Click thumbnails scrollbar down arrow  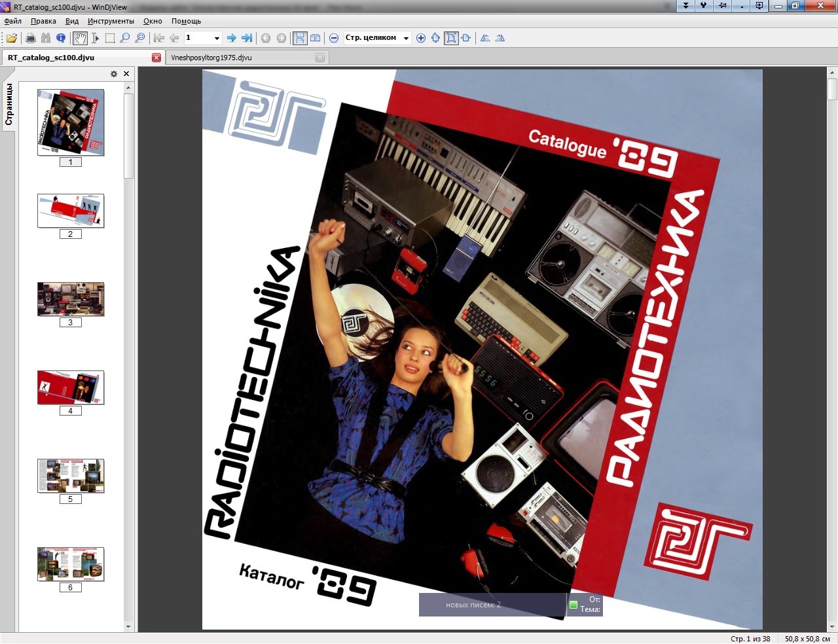(128, 626)
